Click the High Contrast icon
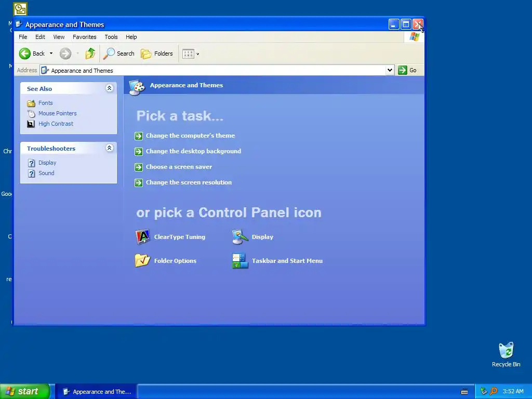The width and height of the screenshot is (532, 399). point(31,124)
